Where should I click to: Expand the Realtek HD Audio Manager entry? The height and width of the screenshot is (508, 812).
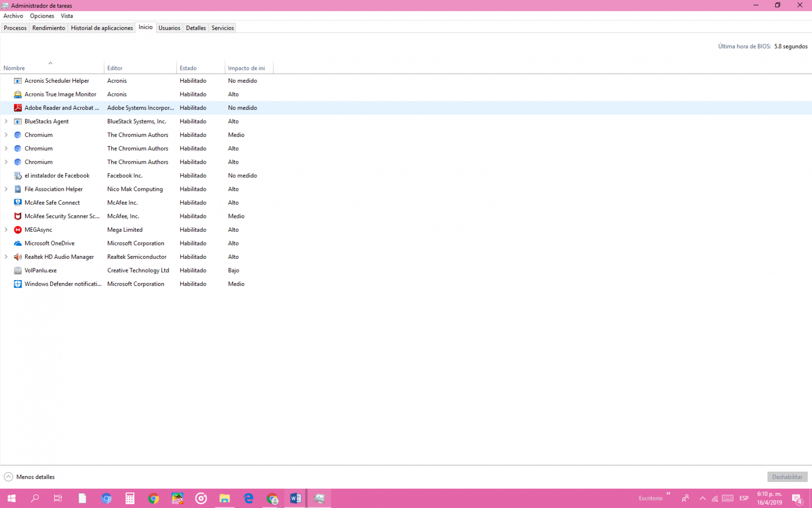(x=6, y=256)
